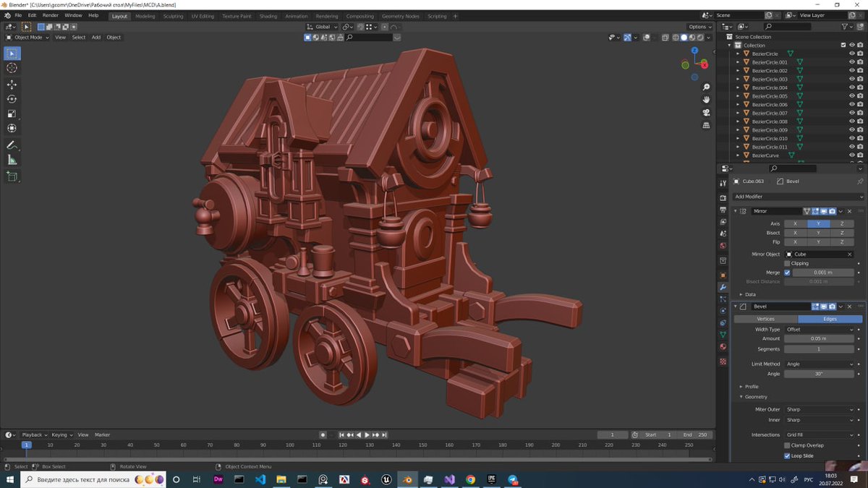The image size is (868, 488).
Task: Click the Bevel Angle 30° field
Action: pos(819,374)
